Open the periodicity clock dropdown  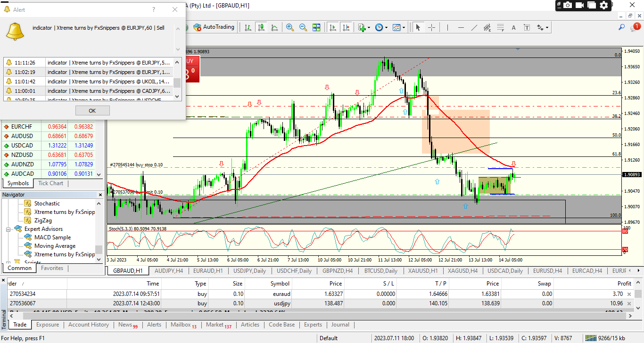(x=381, y=27)
